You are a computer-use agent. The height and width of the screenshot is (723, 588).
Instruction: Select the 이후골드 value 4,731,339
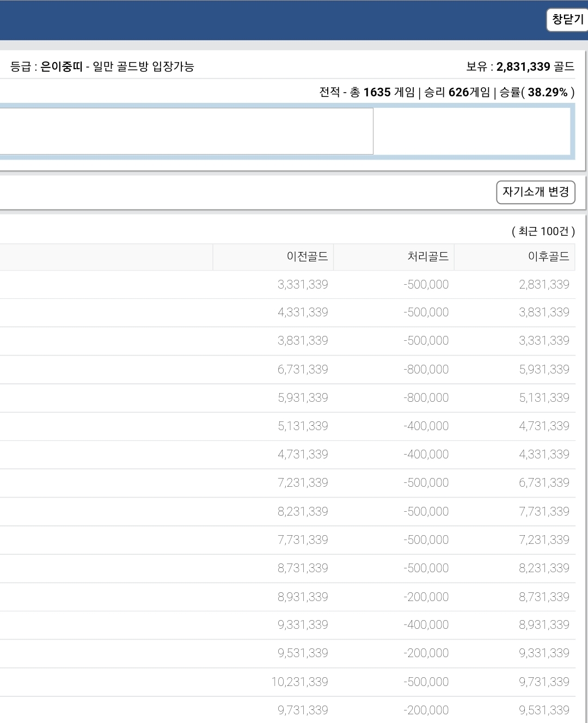coord(544,426)
